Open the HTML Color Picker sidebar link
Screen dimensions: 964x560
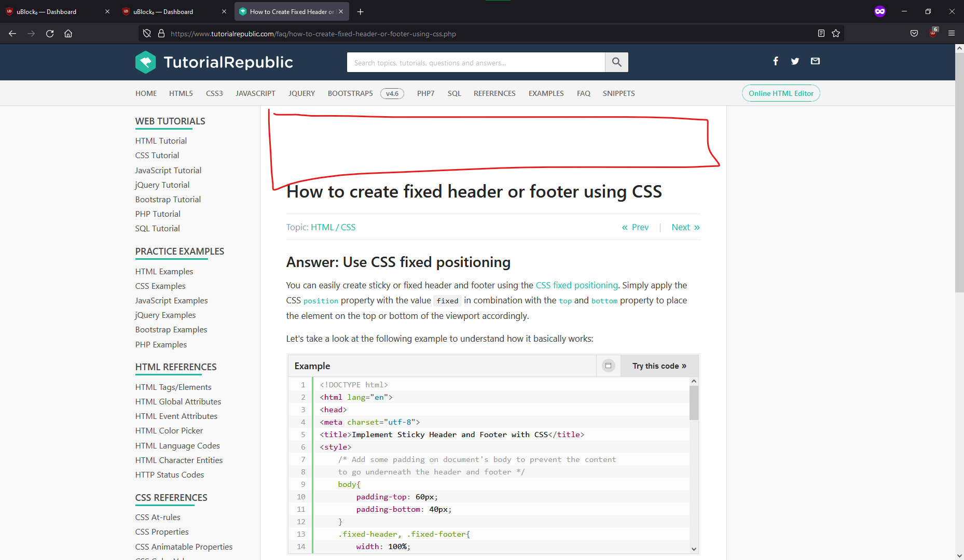[x=169, y=430]
